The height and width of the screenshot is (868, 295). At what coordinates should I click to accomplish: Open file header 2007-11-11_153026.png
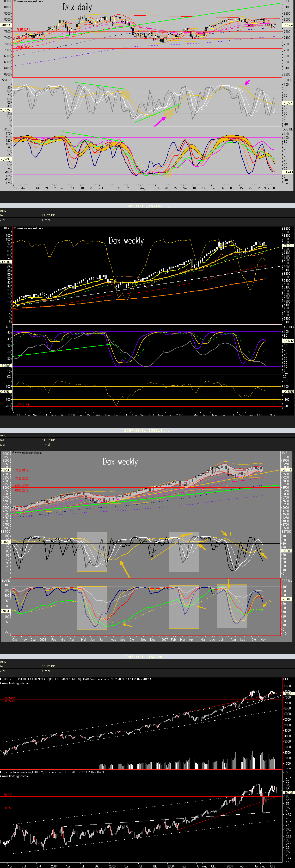pos(147,656)
